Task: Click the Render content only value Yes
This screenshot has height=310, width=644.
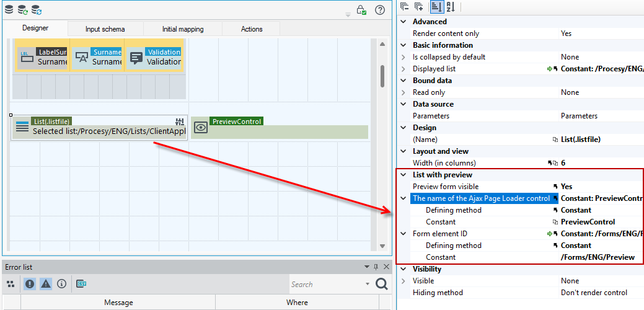Action: pos(566,33)
